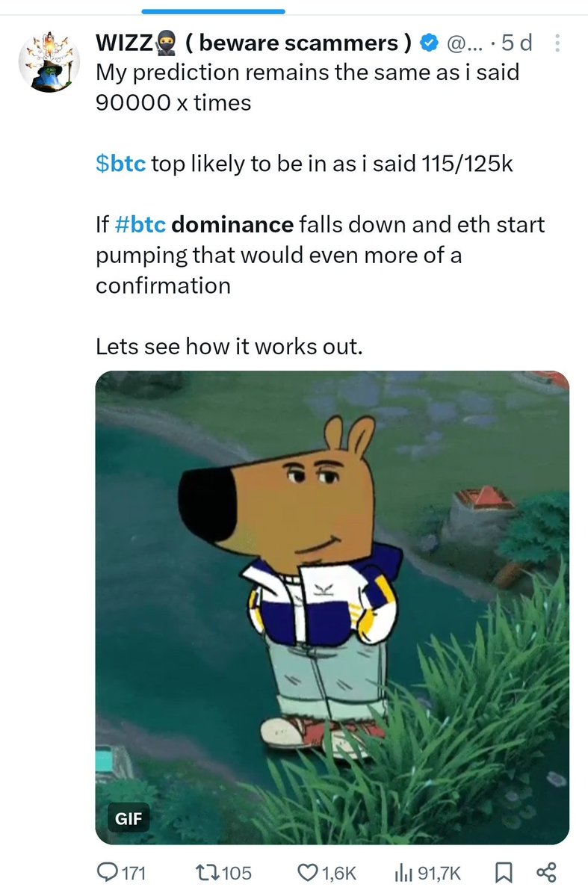Click the truncated @ handle

coord(464,43)
